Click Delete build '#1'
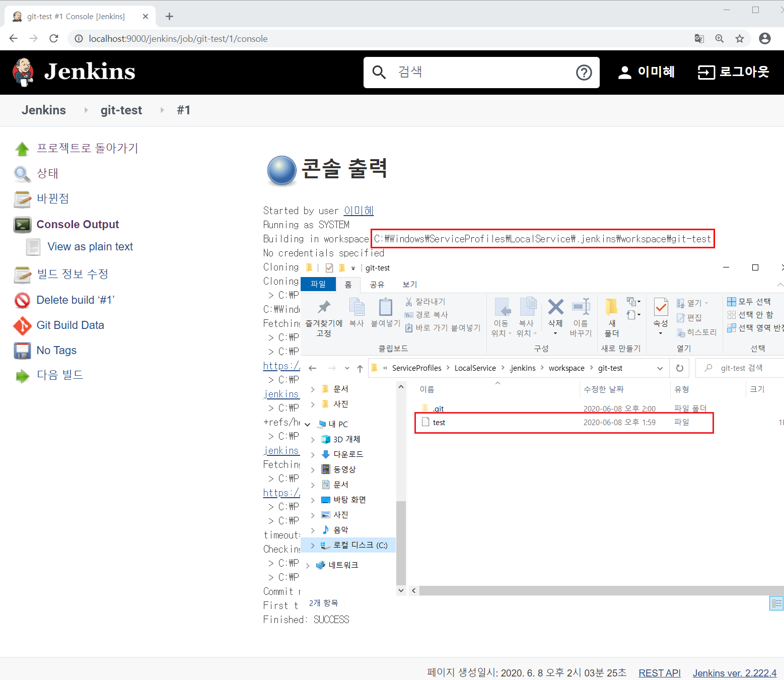784x680 pixels. 76,300
